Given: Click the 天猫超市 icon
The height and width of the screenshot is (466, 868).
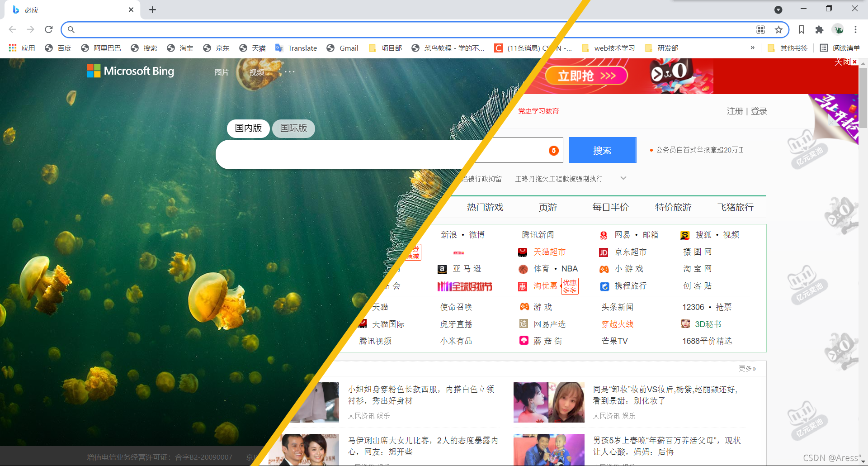Looking at the screenshot, I should pos(523,252).
